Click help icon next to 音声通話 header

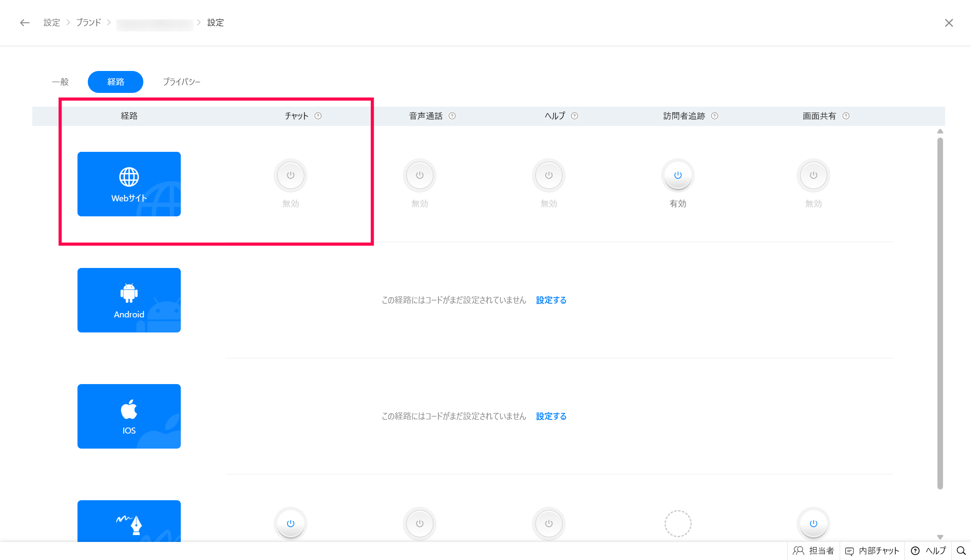452,116
